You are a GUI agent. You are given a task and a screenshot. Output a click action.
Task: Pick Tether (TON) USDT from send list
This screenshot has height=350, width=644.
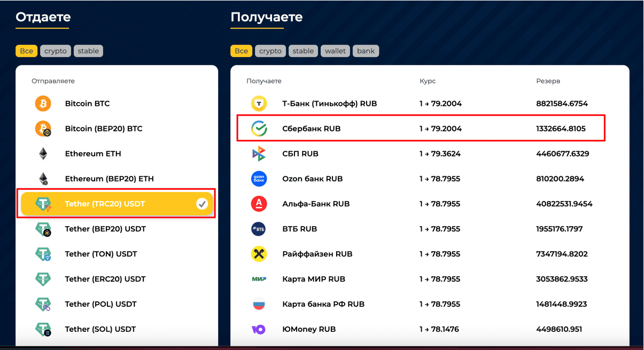[x=101, y=254]
